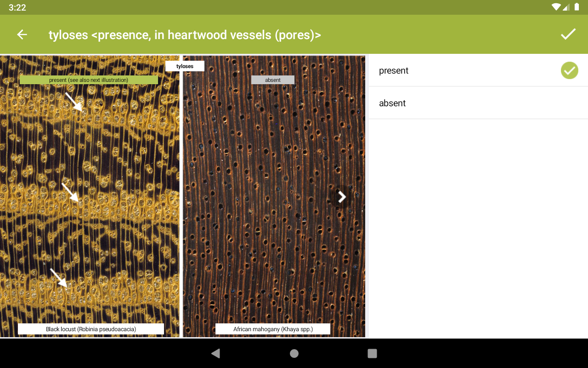
Task: Open the African mahogany image
Action: click(x=274, y=196)
